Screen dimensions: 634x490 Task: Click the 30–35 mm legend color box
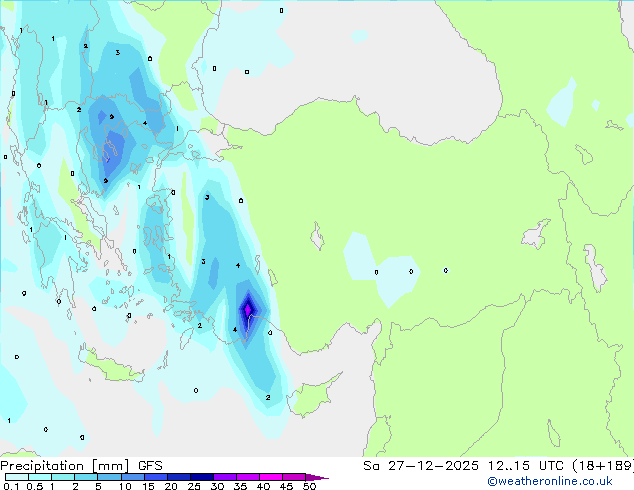click(x=224, y=477)
